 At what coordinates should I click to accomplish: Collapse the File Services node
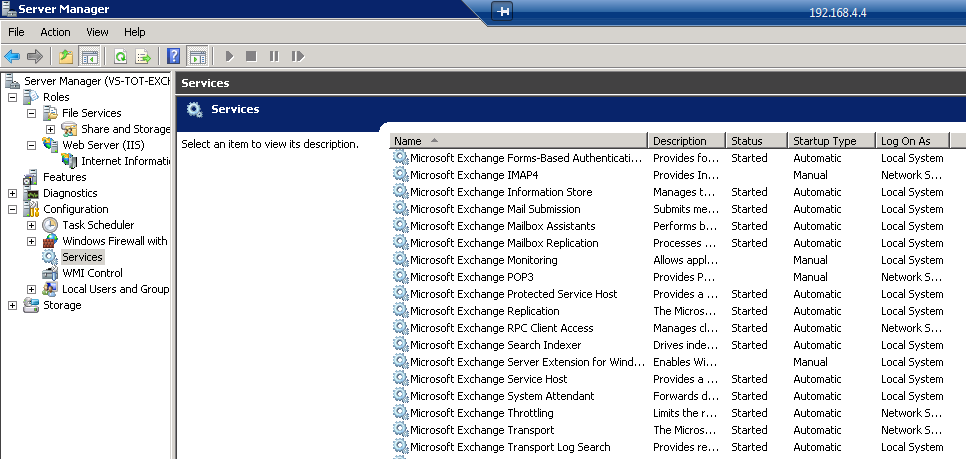(x=31, y=113)
